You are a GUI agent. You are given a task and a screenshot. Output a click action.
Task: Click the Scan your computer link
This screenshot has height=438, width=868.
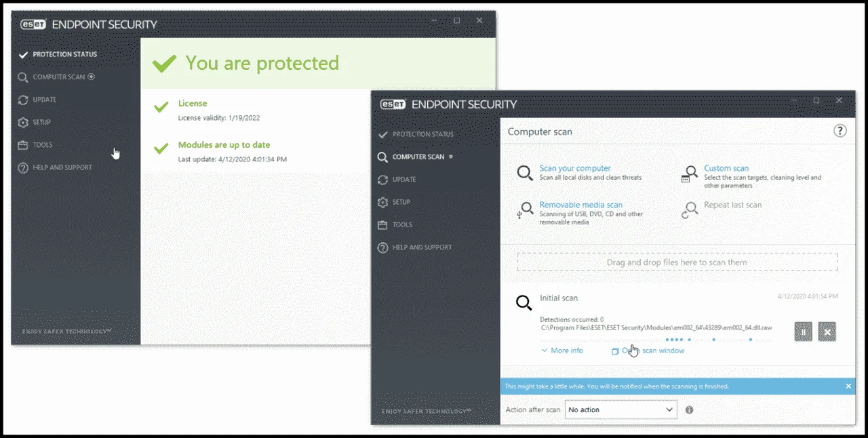click(575, 168)
